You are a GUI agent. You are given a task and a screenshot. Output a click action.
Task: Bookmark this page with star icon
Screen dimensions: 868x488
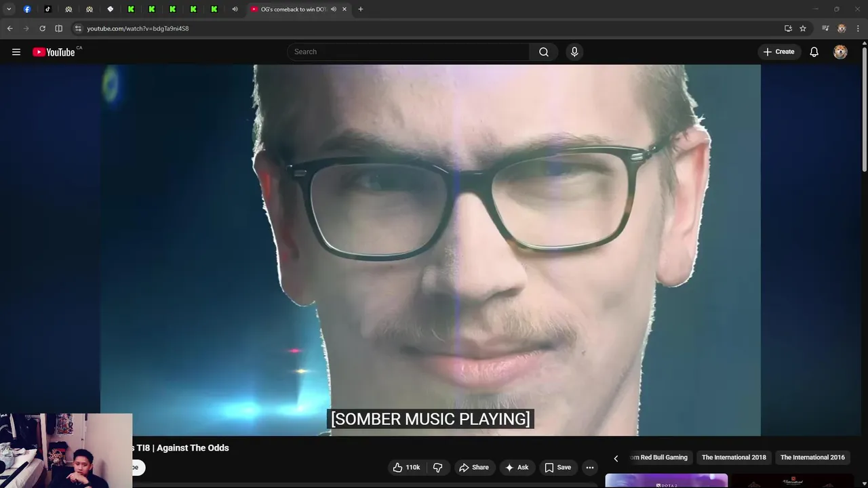[803, 28]
